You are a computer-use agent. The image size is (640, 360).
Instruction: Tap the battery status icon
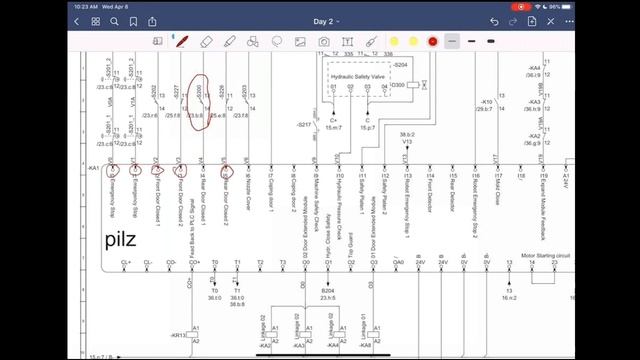(566, 7)
